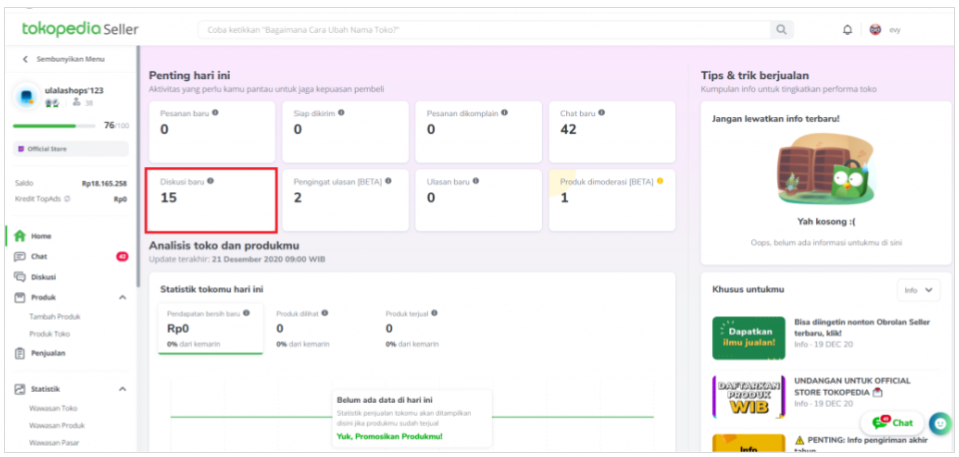Open Wawasan Toko submenu item

tap(53, 408)
